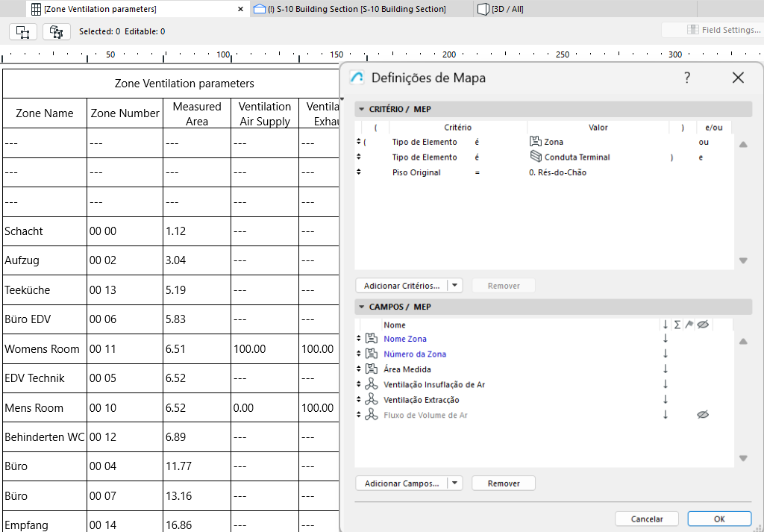Click the scroll-down arrow of the fields list
This screenshot has width=764, height=532.
[x=742, y=458]
